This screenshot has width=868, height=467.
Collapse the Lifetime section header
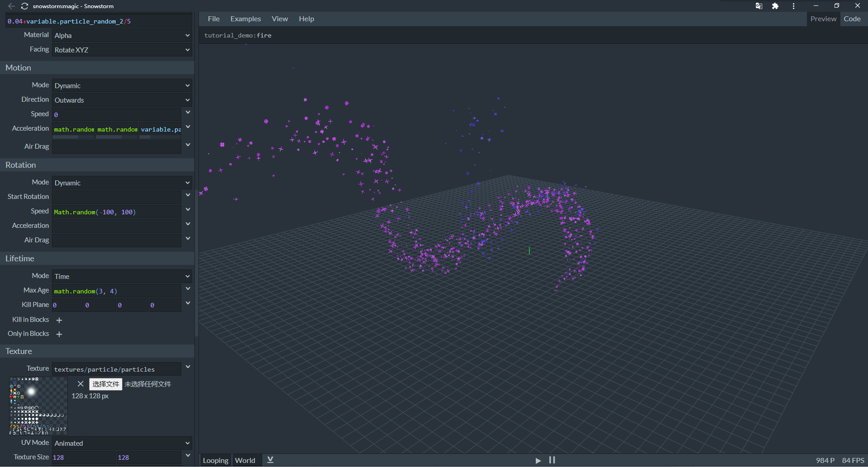(97, 259)
